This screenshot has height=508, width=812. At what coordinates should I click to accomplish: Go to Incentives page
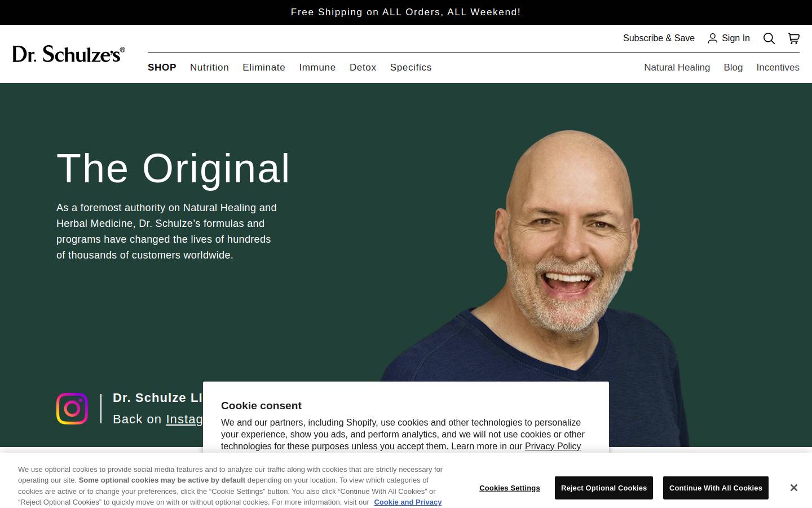778,67
